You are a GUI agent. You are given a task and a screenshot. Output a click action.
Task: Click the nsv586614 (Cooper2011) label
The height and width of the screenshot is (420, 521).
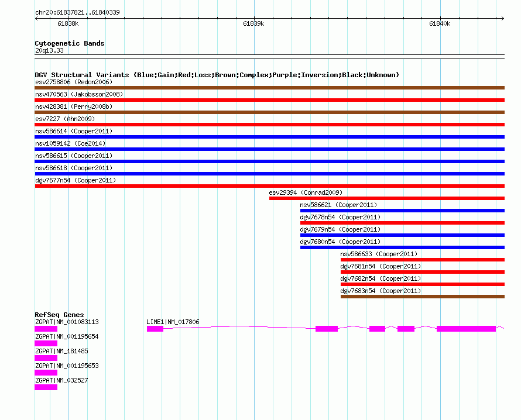pyautogui.click(x=74, y=131)
